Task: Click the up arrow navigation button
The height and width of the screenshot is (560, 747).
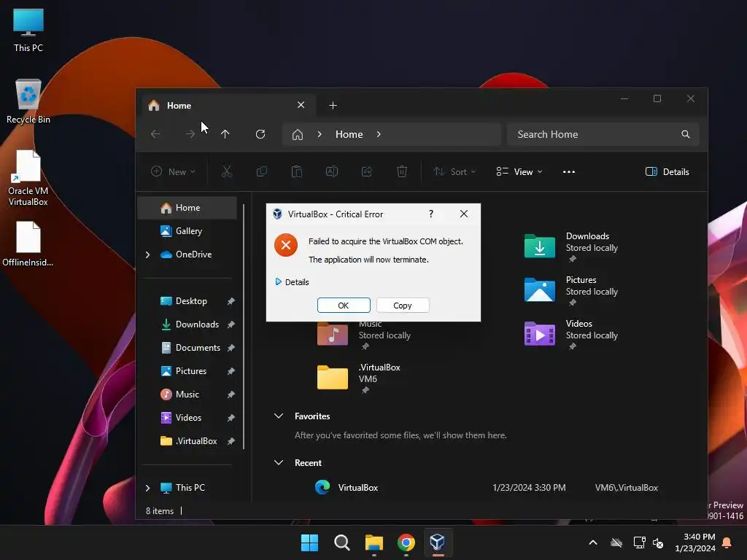Action: coord(225,134)
